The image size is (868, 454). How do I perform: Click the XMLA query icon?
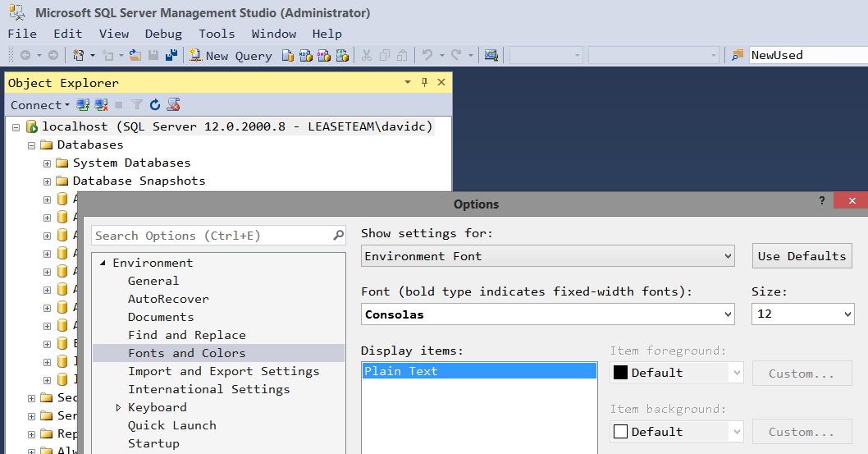tap(342, 55)
